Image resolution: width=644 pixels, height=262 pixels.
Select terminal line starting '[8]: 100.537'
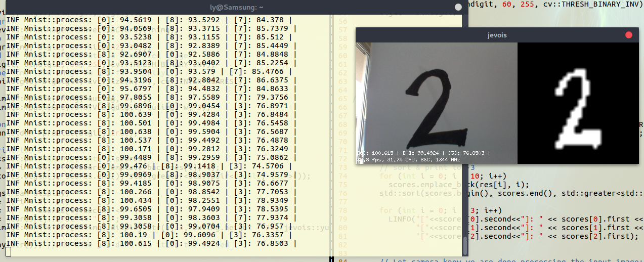(x=151, y=140)
